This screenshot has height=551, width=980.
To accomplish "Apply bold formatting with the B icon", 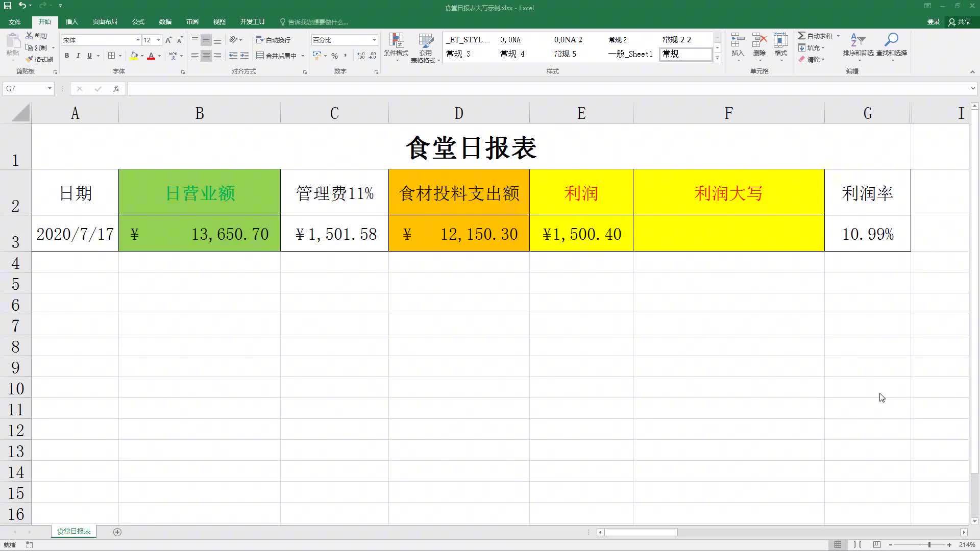I will (x=67, y=56).
